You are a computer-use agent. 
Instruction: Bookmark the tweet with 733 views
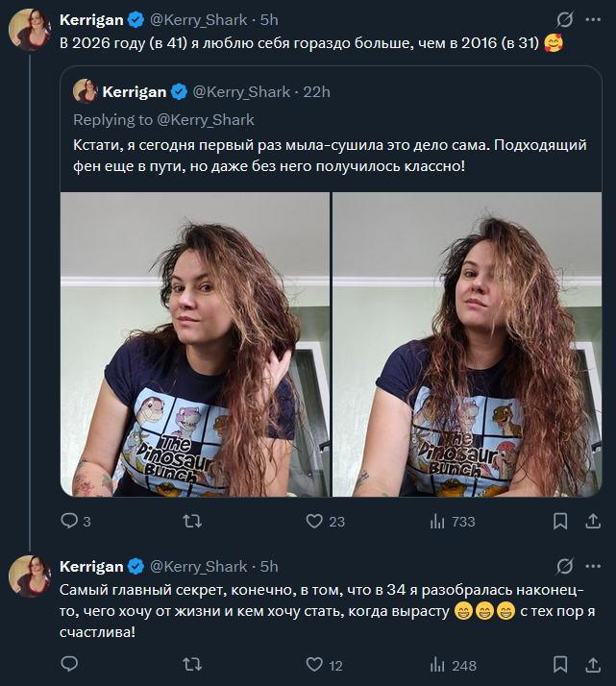click(560, 521)
